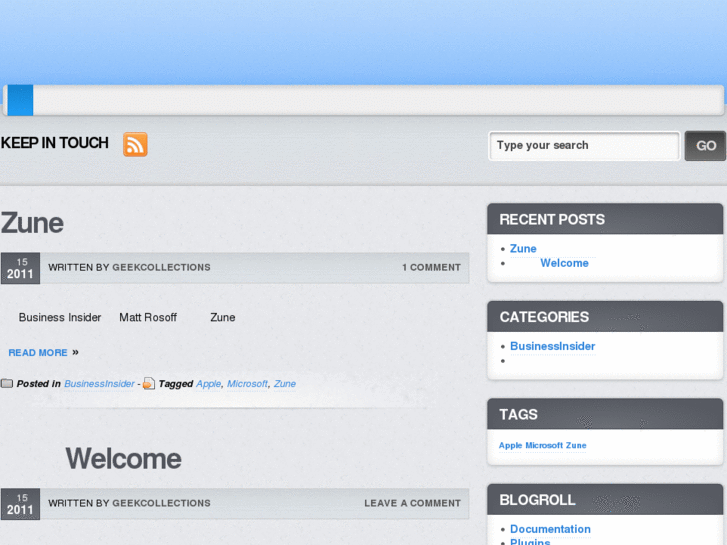Viewport: 727px width, 545px height.
Task: Open the Microsoft tag under the Zune post
Action: pyautogui.click(x=247, y=384)
